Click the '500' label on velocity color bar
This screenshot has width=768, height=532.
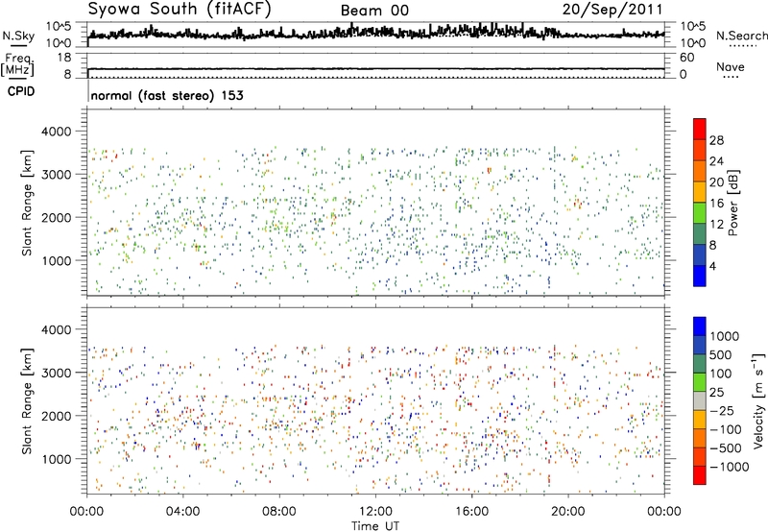pyautogui.click(x=723, y=355)
